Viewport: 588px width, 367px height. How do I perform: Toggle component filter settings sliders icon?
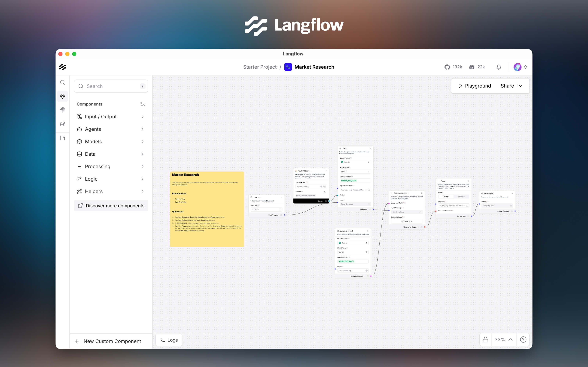click(142, 104)
